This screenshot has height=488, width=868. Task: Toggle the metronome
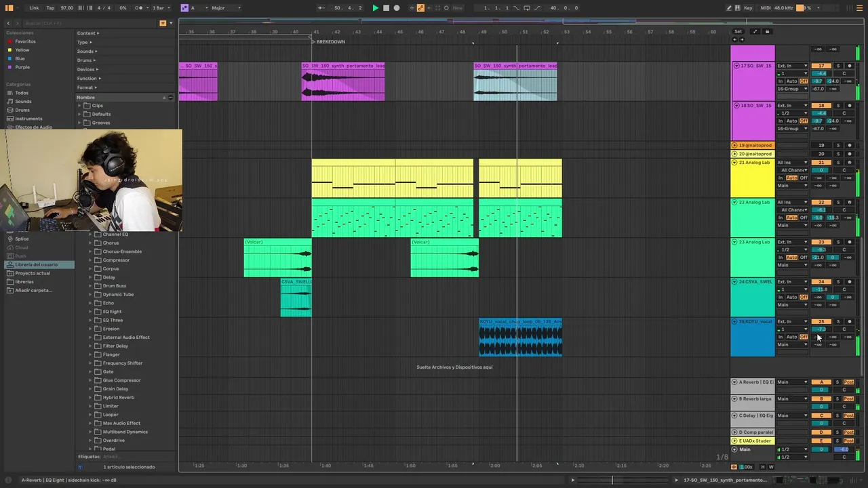point(139,8)
